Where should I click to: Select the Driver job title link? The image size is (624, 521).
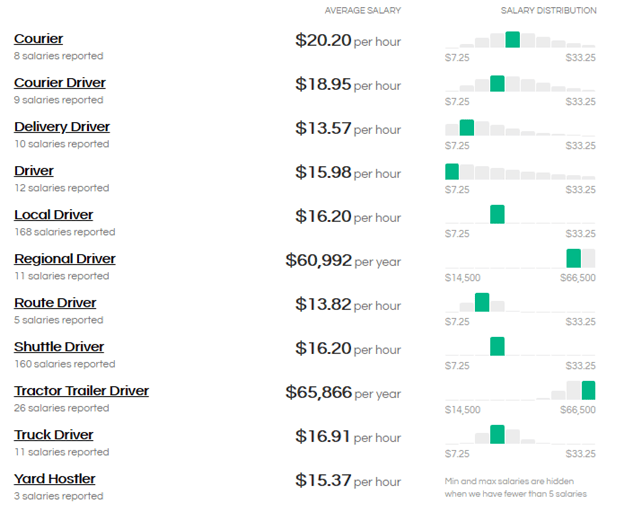pyautogui.click(x=34, y=171)
